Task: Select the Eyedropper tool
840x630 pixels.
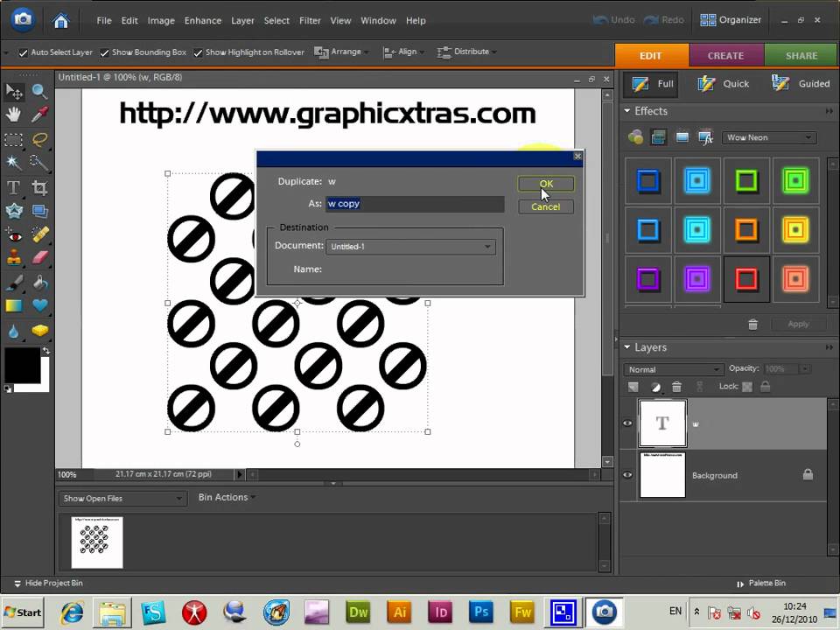Action: [x=39, y=115]
